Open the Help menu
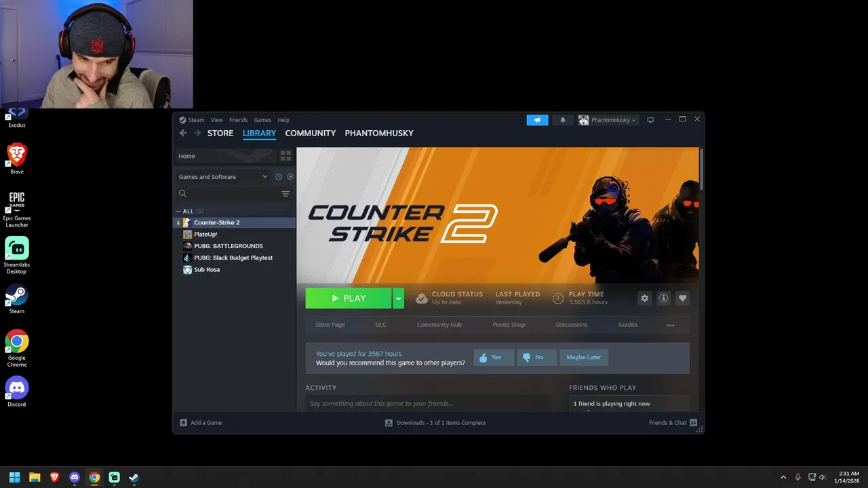The image size is (868, 488). tap(283, 120)
